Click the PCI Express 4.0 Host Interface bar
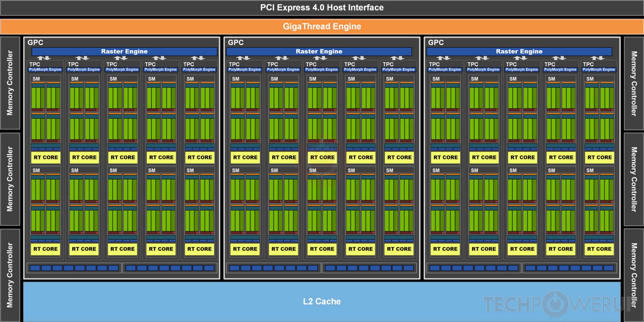Image resolution: width=644 pixels, height=322 pixels. click(322, 8)
